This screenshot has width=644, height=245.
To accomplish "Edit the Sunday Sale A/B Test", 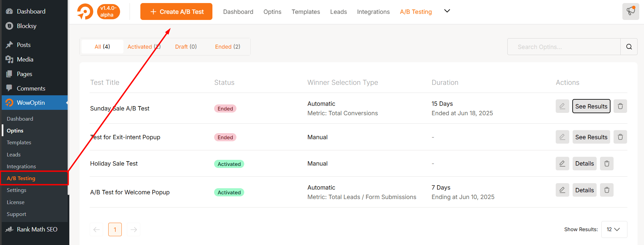I will pos(562,106).
